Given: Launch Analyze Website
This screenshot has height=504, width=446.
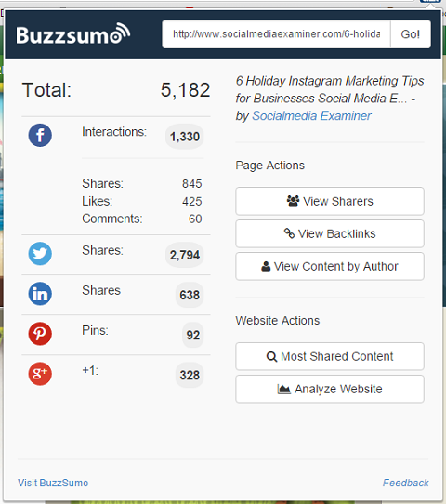Looking at the screenshot, I should [330, 389].
